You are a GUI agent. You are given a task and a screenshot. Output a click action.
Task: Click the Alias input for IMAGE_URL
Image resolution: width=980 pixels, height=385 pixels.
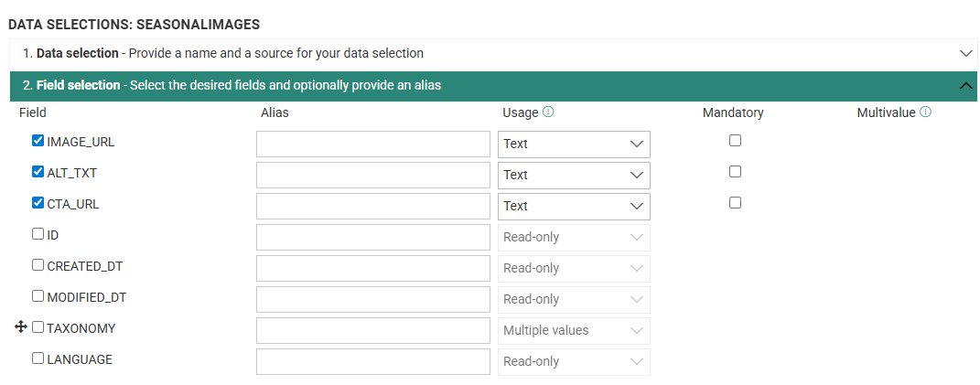tap(373, 144)
